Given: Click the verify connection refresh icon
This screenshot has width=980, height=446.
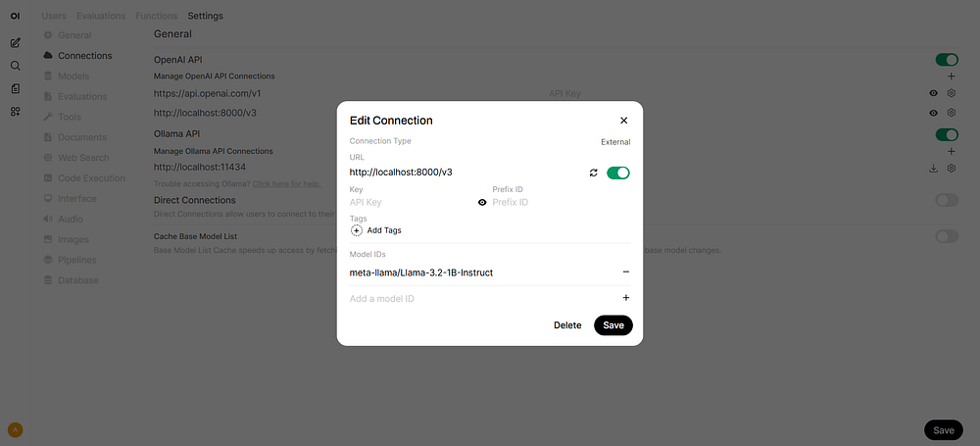Looking at the screenshot, I should coord(594,173).
